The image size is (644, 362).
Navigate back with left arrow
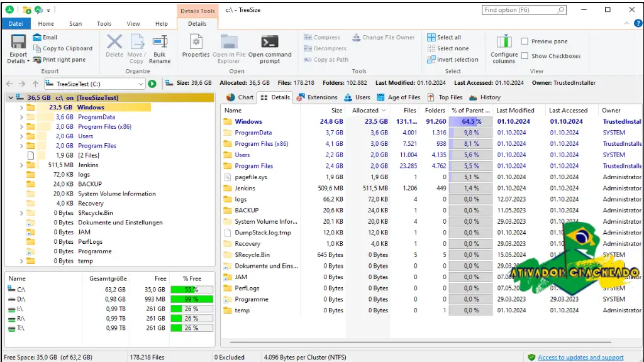click(x=9, y=84)
